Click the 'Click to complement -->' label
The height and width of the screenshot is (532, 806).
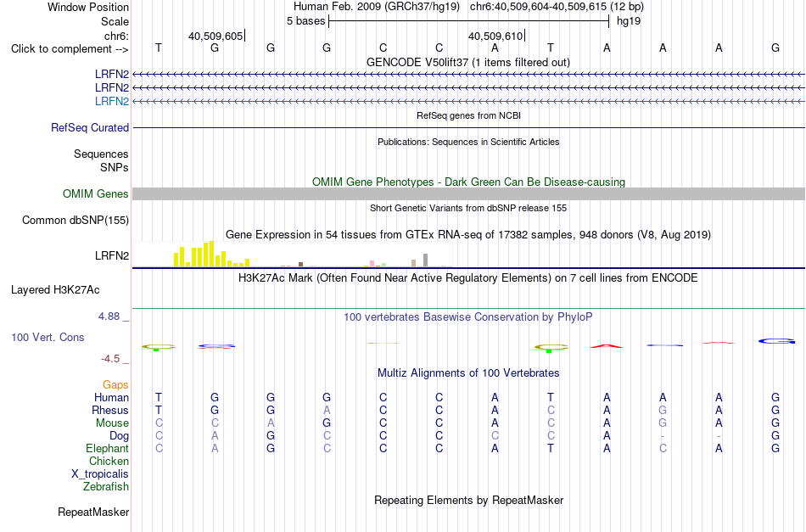(x=70, y=49)
